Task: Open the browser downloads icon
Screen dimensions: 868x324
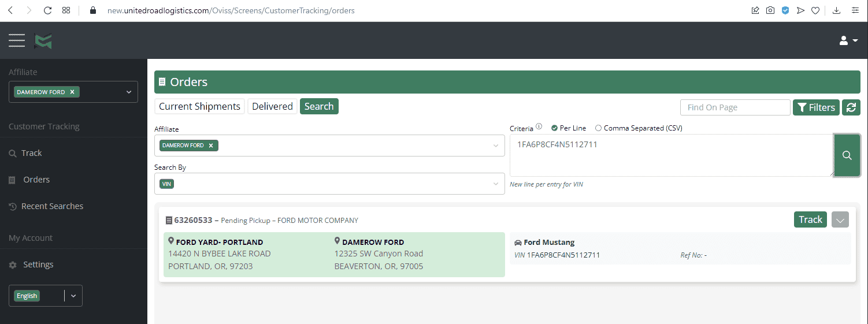Action: pyautogui.click(x=836, y=10)
